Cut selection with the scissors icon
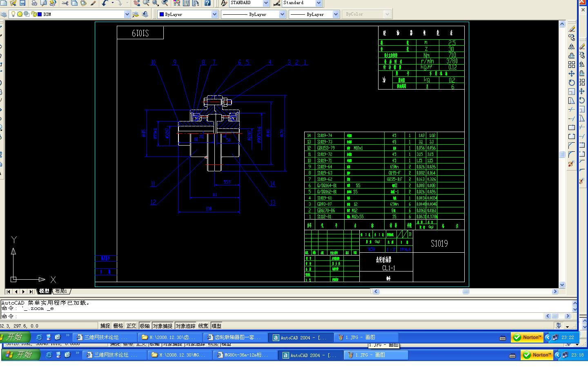The width and height of the screenshot is (588, 368). point(65,3)
